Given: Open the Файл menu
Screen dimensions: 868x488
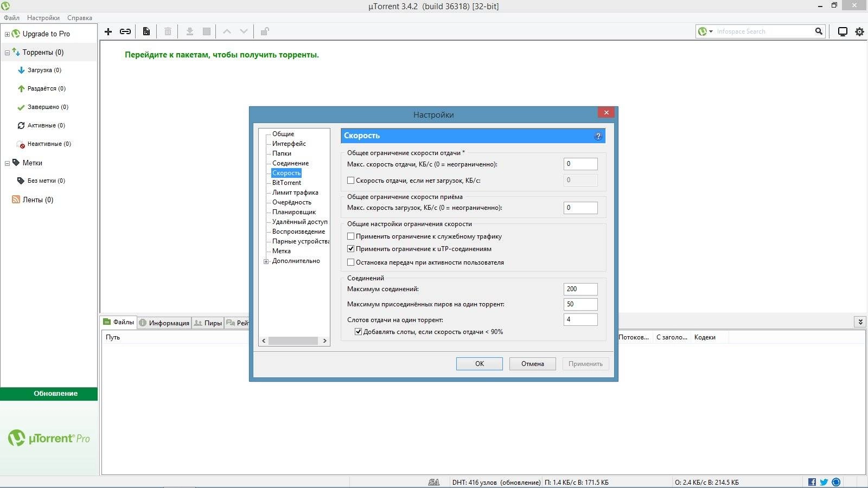Looking at the screenshot, I should (x=11, y=17).
